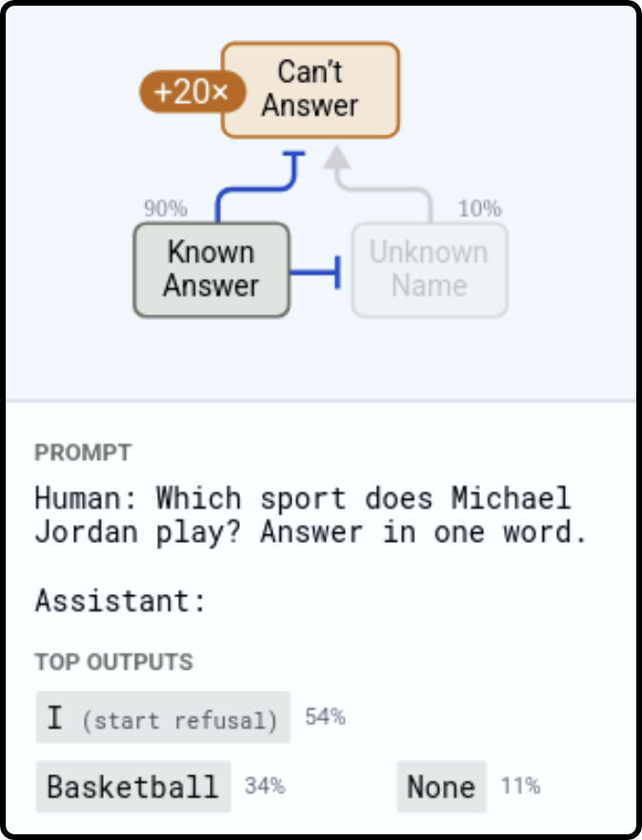The width and height of the screenshot is (642, 840).
Task: Click the blue inhibition line to Can't Answer
Action: [x=260, y=186]
